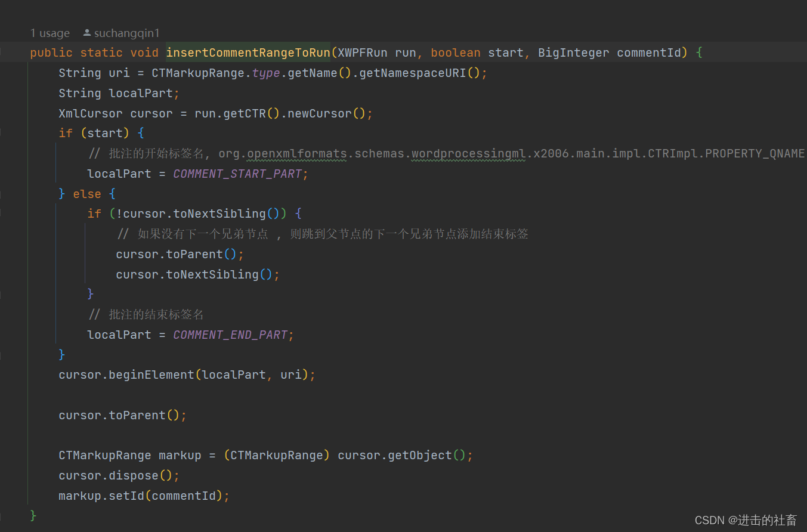
Task: Click the markup.setId(commentId) line
Action: point(143,495)
